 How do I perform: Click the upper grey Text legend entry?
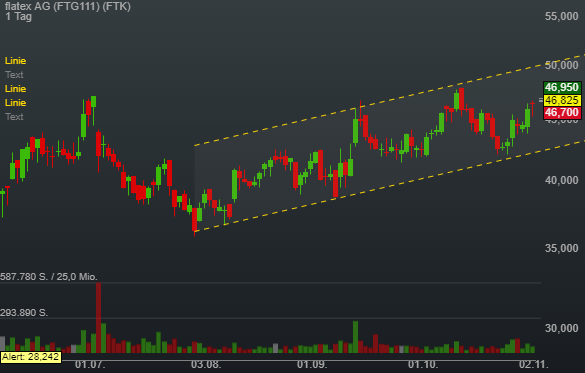(14, 75)
